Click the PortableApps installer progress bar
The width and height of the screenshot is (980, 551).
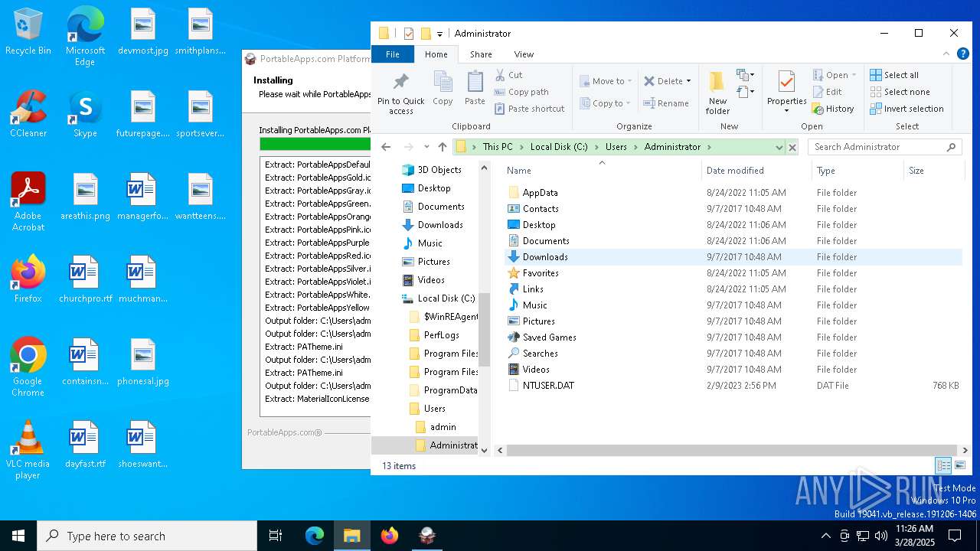tap(315, 144)
